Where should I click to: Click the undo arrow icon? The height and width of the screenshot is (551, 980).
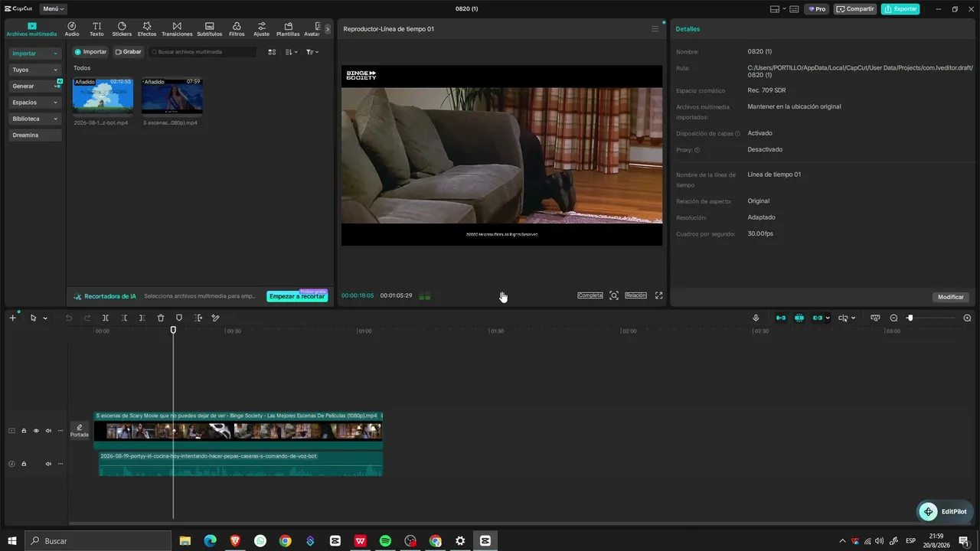click(x=68, y=318)
